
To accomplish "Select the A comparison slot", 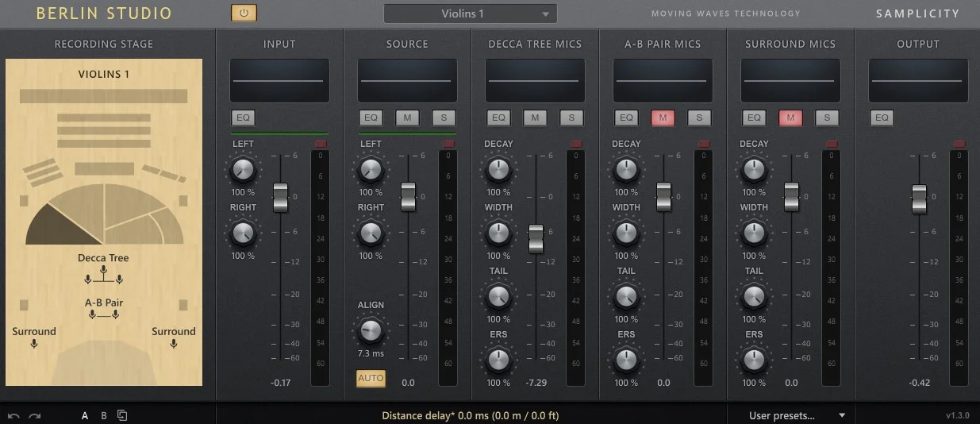I will point(85,415).
